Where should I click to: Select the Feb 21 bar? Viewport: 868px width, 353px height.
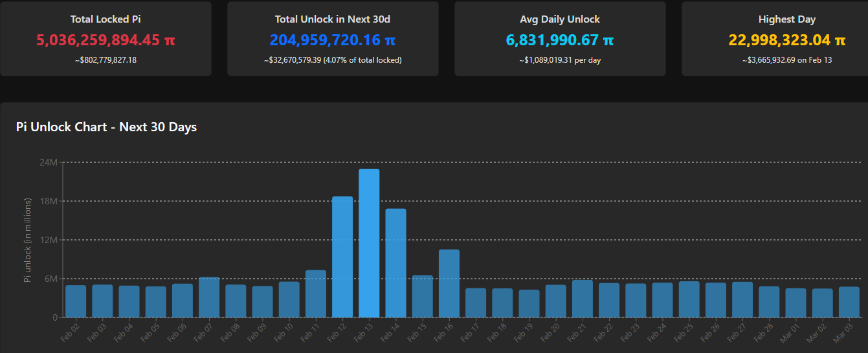click(583, 299)
